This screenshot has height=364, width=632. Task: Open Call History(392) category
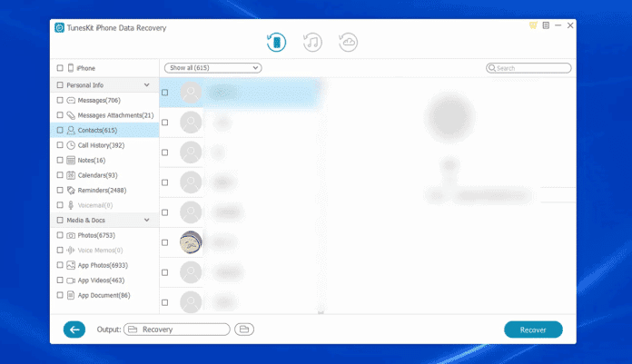(x=101, y=145)
